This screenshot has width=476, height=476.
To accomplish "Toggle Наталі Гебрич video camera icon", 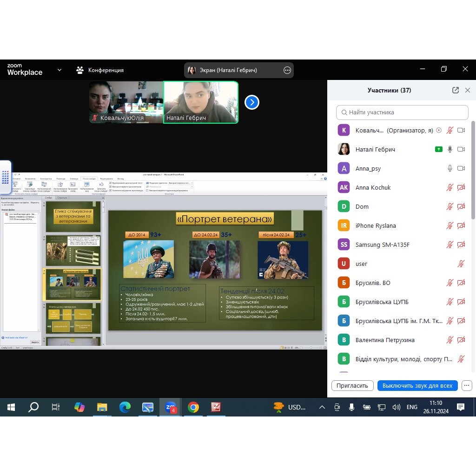I will click(461, 149).
